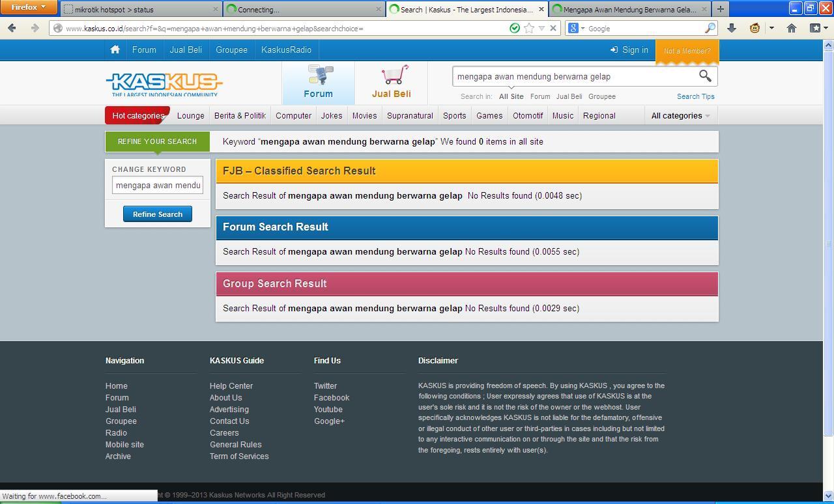
Task: Close the Mengapa Awan Mendung tab
Action: coord(704,9)
